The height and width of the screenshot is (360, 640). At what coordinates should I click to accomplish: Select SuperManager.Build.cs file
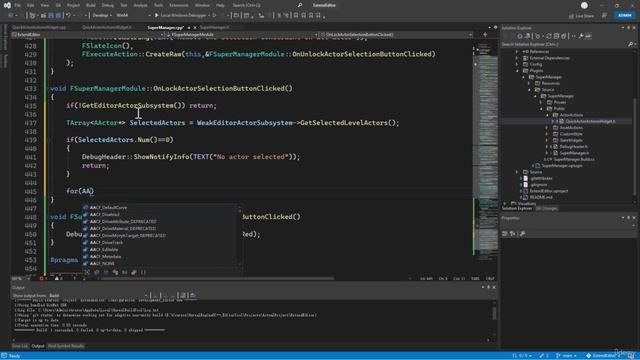pos(574,159)
